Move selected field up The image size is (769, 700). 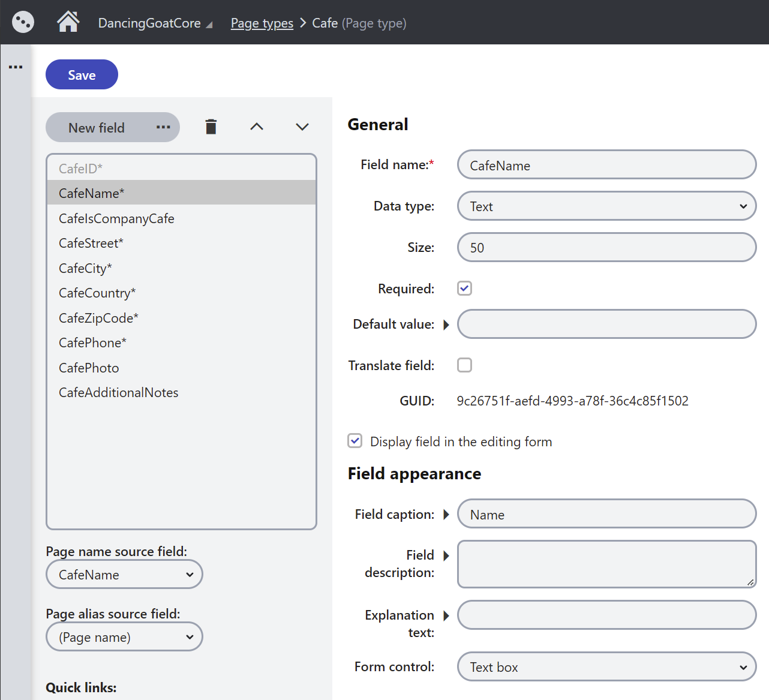(257, 127)
